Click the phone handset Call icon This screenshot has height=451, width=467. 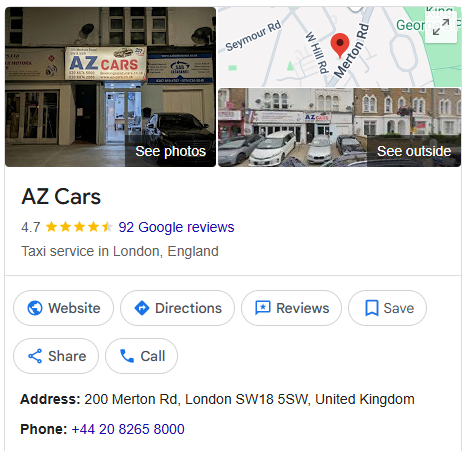[x=127, y=356]
